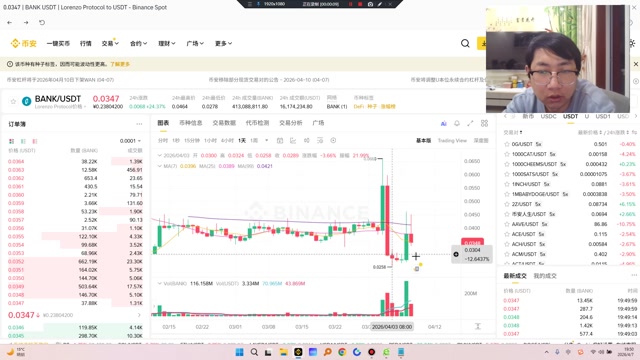
Task: Open the chart target settings icon
Action: [x=333, y=140]
